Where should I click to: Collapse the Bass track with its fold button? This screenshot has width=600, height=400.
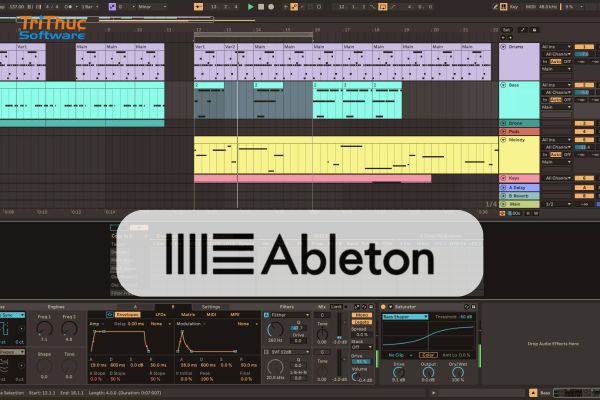[503, 85]
